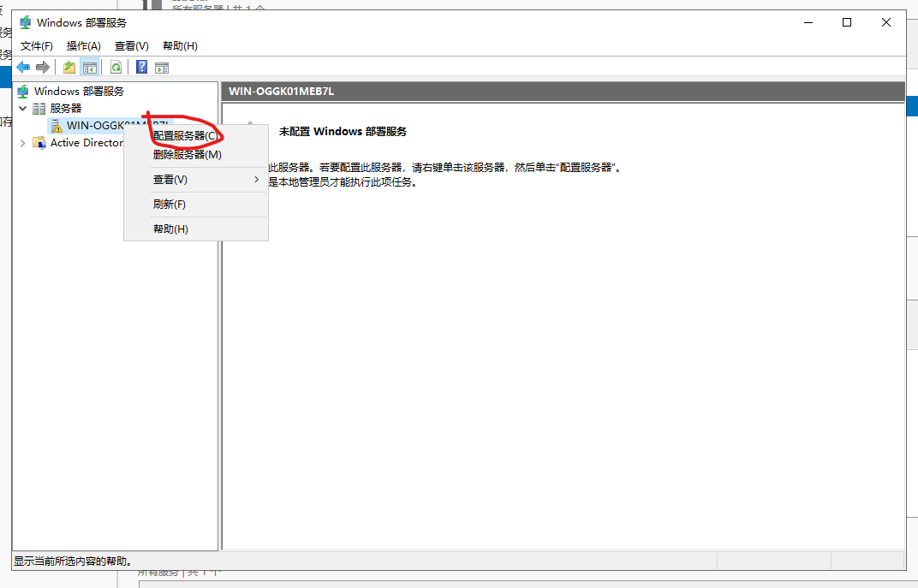
Task: Click the Active Directory folder icon
Action: [x=39, y=143]
